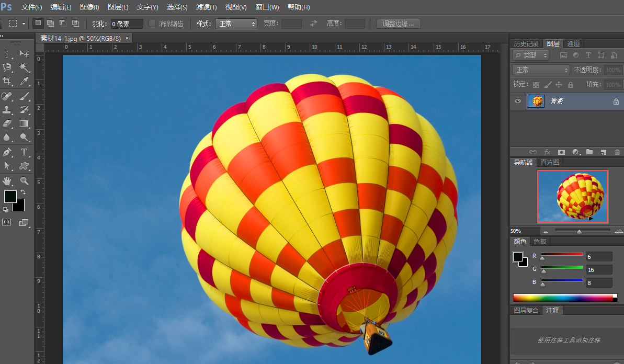The width and height of the screenshot is (624, 364).
Task: Select the Blur tool
Action: coord(7,137)
